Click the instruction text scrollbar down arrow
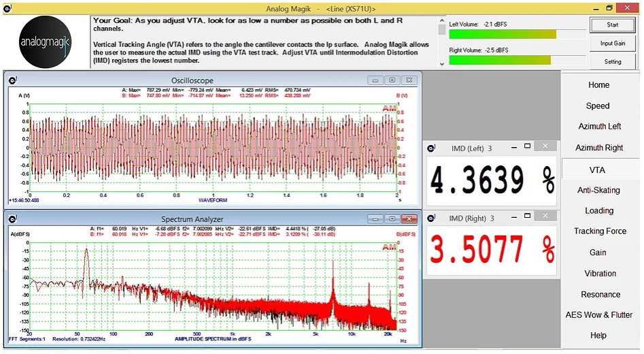 (x=442, y=63)
